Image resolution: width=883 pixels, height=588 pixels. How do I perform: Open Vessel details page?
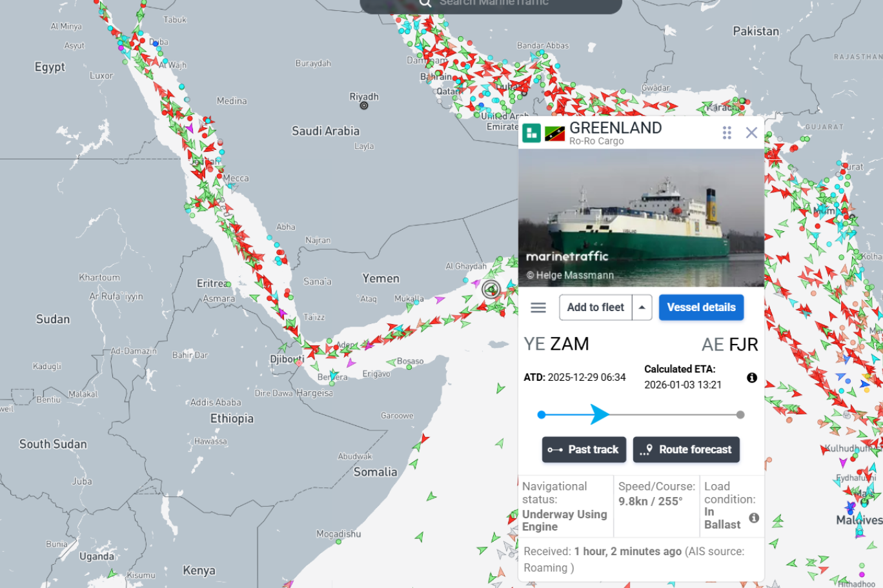[x=701, y=308]
